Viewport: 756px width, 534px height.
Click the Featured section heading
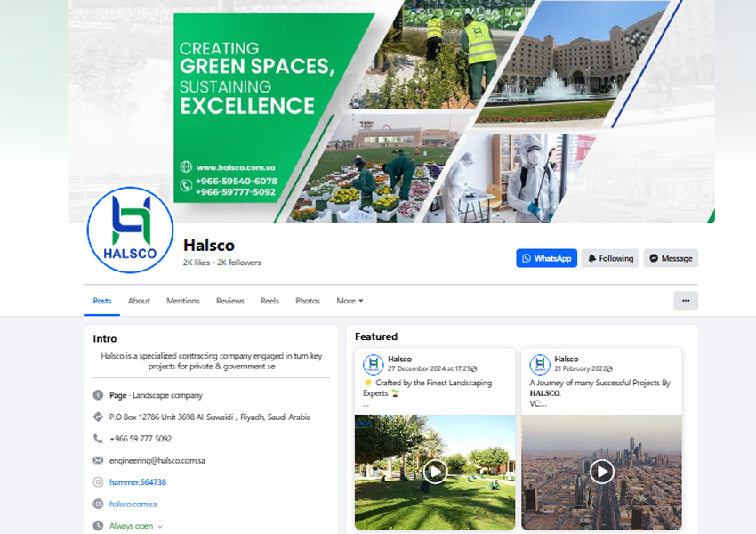tap(376, 336)
